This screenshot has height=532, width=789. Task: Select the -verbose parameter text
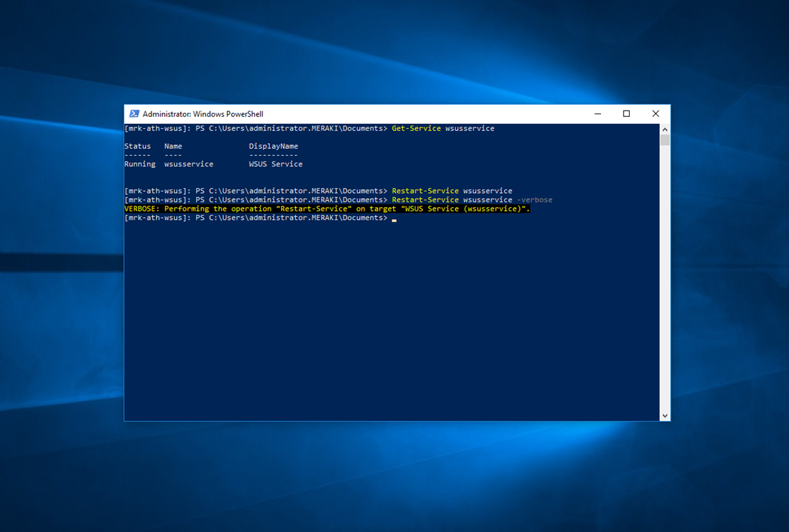[x=535, y=199]
